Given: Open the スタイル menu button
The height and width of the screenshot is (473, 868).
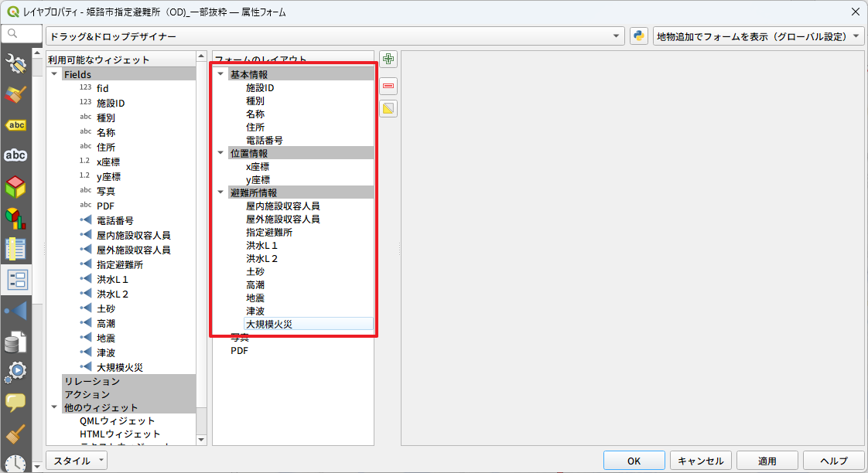Looking at the screenshot, I should 77,461.
